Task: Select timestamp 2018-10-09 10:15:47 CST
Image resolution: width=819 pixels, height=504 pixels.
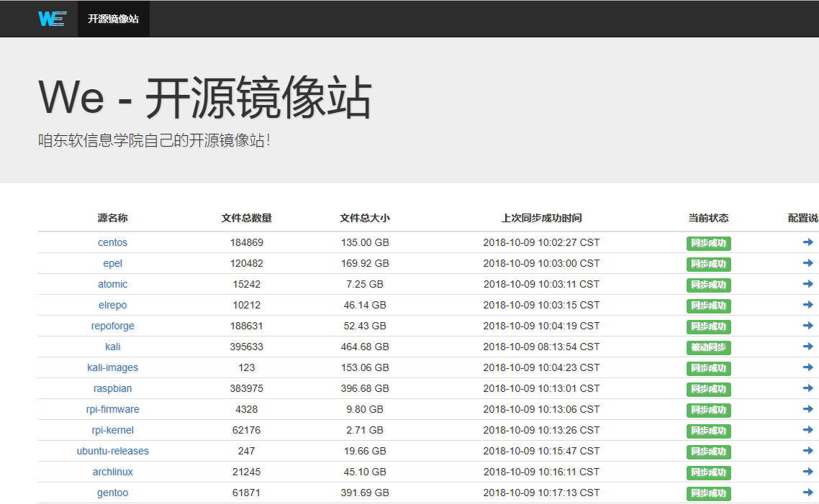Action: point(541,452)
